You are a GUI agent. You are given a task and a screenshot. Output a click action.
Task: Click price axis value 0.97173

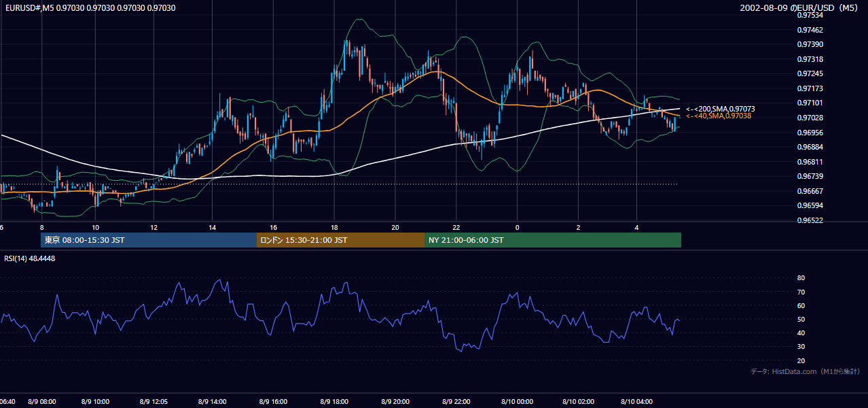(810, 88)
